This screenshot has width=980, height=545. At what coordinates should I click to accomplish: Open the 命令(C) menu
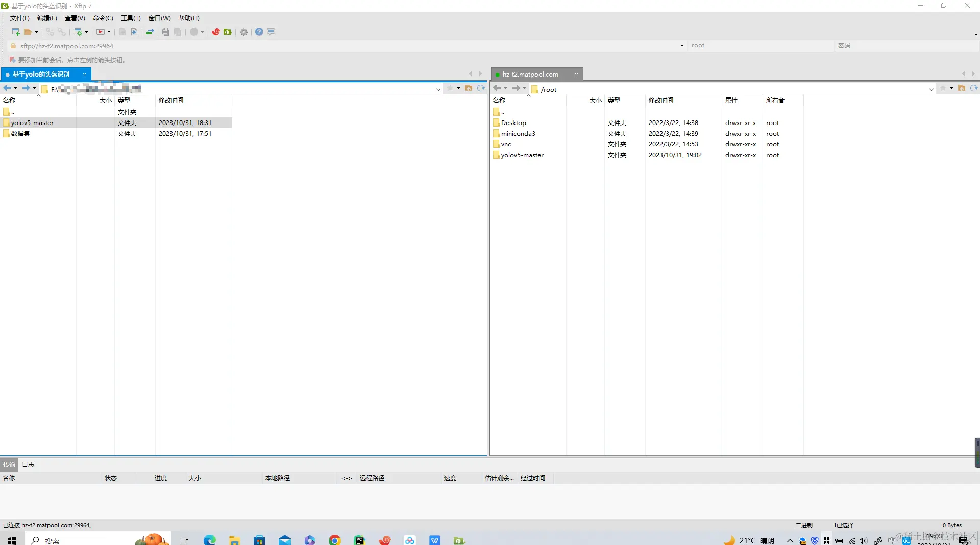(103, 18)
